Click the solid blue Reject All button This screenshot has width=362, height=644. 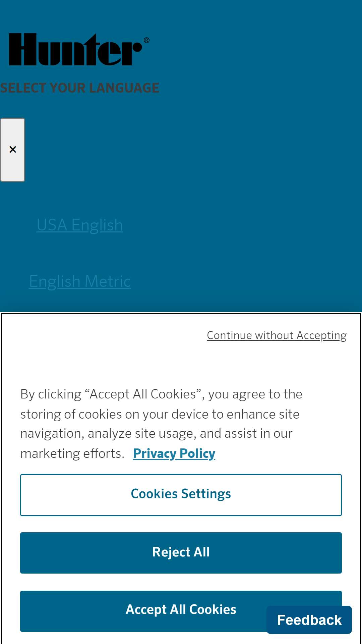point(181,553)
